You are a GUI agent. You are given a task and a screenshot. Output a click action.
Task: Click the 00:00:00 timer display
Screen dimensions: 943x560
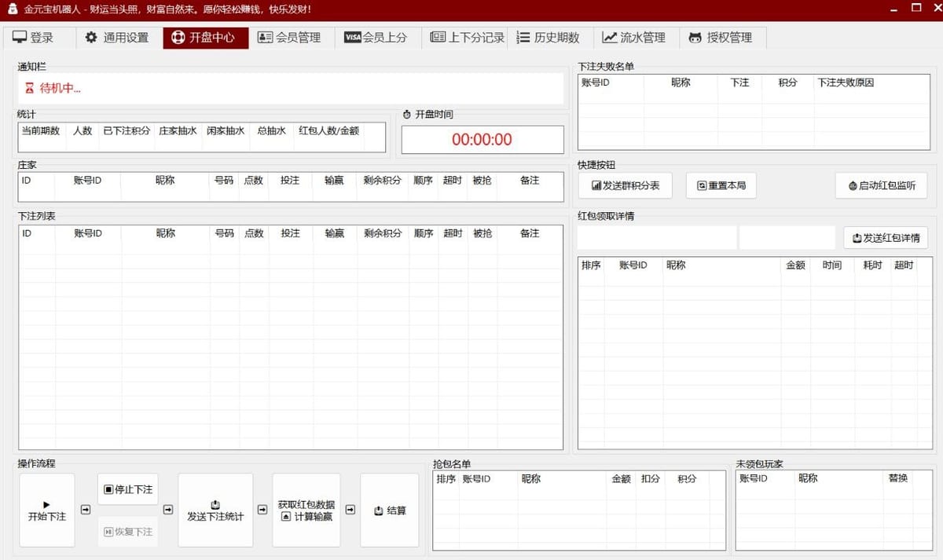point(483,140)
